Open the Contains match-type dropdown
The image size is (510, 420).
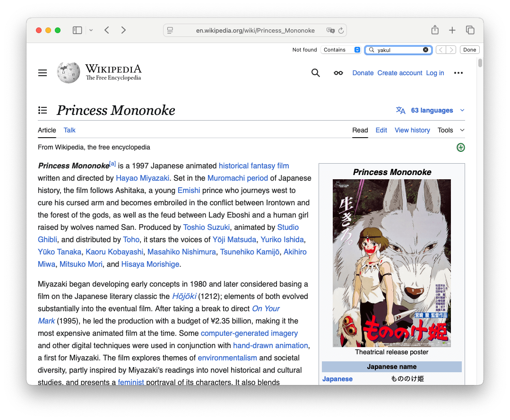(x=341, y=50)
